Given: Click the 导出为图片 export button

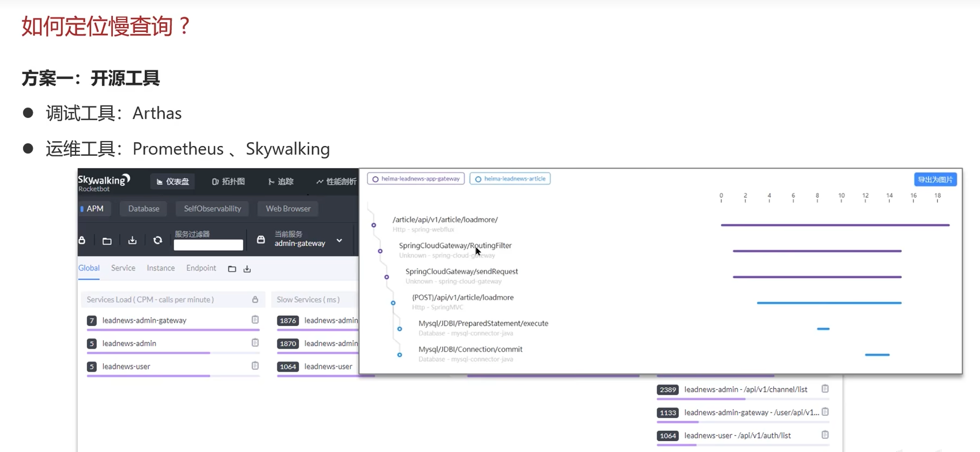Looking at the screenshot, I should point(935,179).
